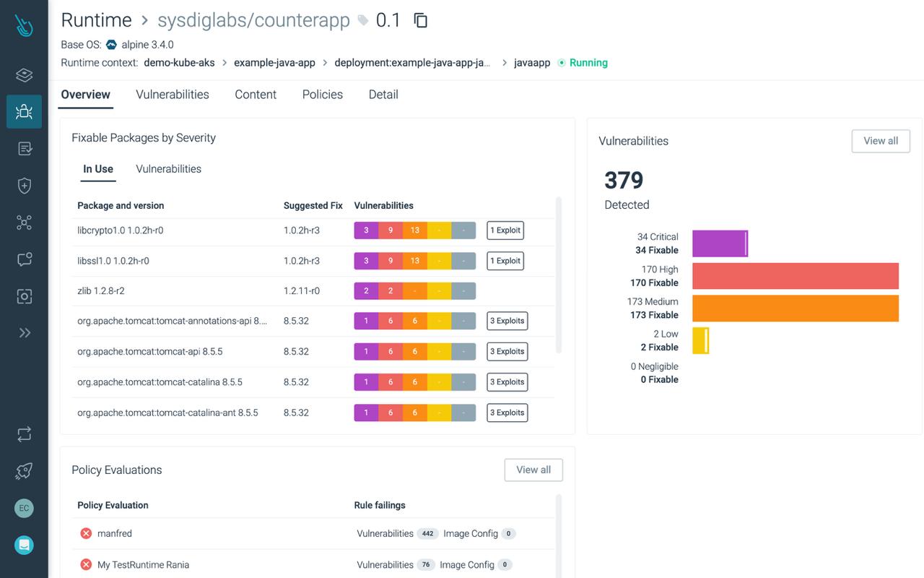Select the layers icon in the left sidebar
The height and width of the screenshot is (578, 924).
24,74
